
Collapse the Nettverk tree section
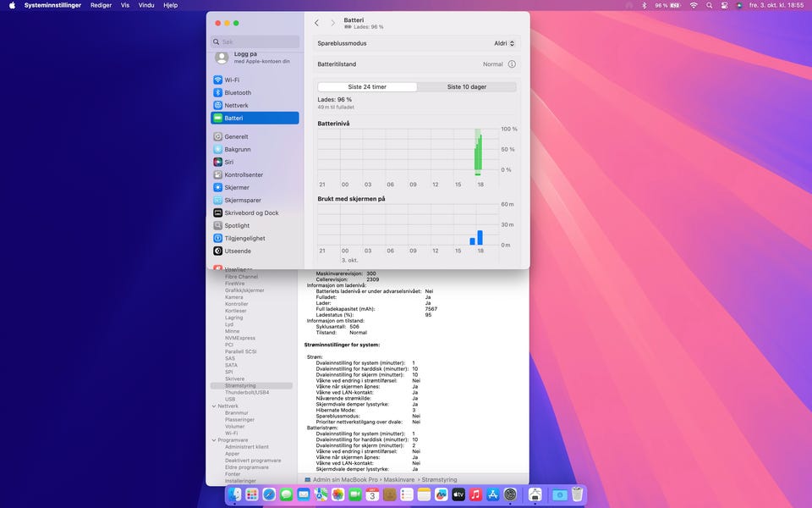click(x=214, y=406)
